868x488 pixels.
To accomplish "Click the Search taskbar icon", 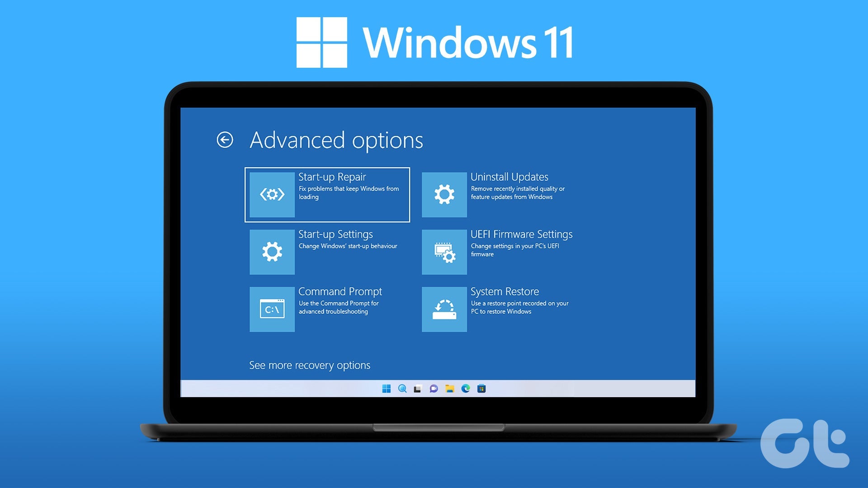I will 401,389.
